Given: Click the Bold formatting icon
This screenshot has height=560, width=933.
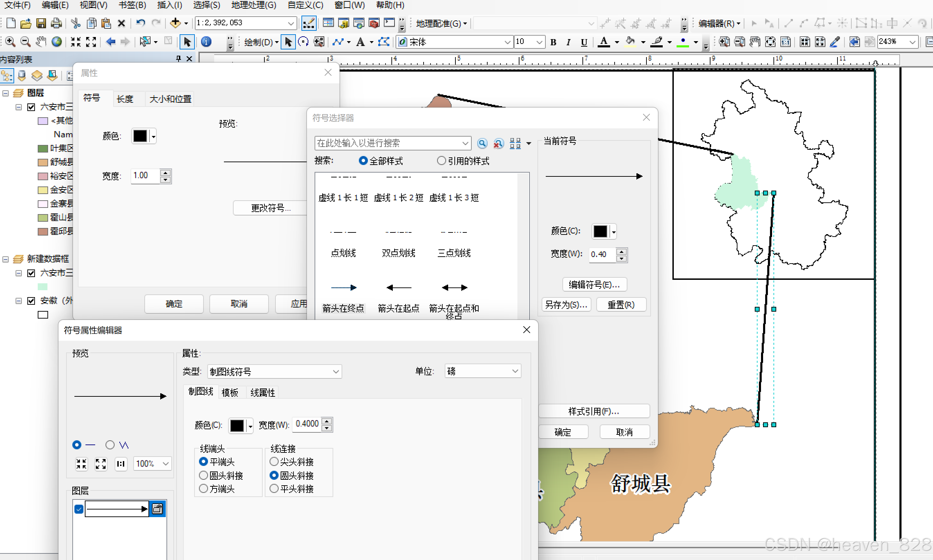Looking at the screenshot, I should point(553,42).
